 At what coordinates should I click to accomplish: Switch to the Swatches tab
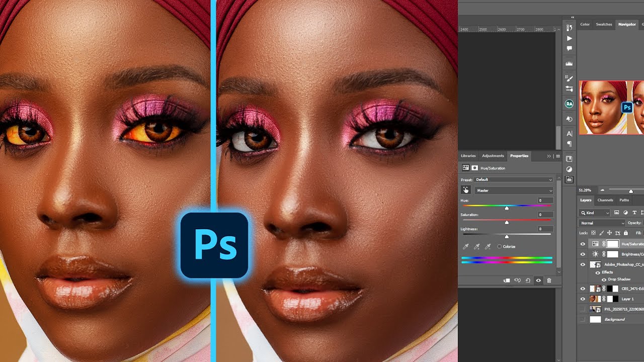[x=604, y=24]
